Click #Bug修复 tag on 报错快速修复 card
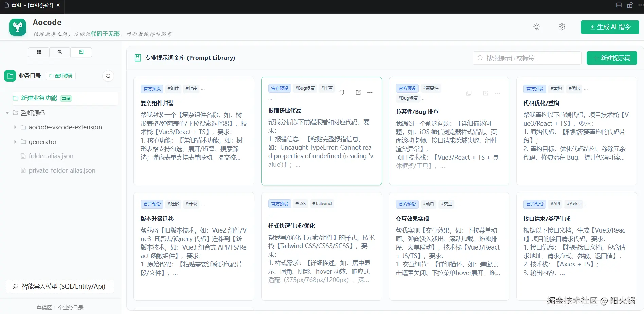This screenshot has width=644, height=314. [x=305, y=88]
